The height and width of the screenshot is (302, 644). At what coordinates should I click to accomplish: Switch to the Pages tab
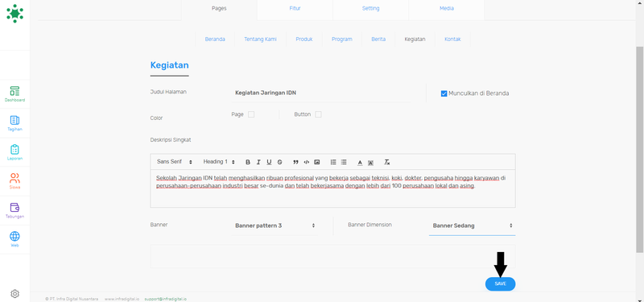(219, 9)
